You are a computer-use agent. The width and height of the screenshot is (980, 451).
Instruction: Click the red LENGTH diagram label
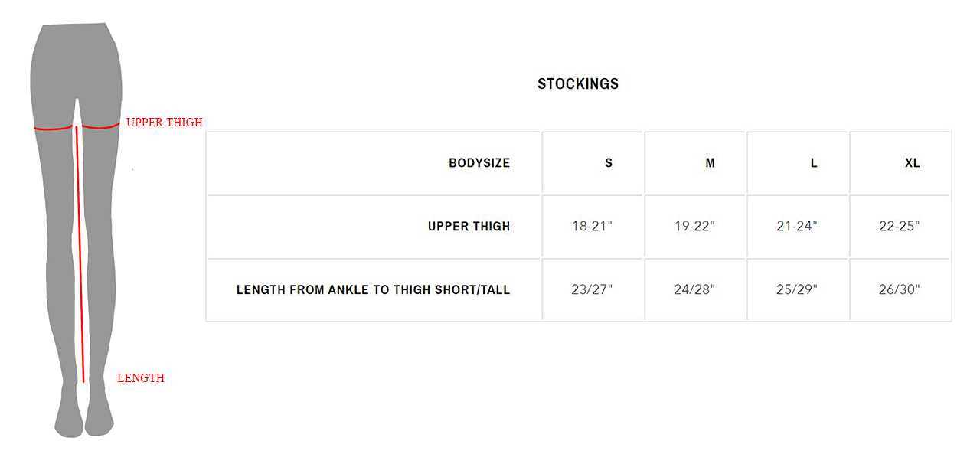tap(141, 378)
